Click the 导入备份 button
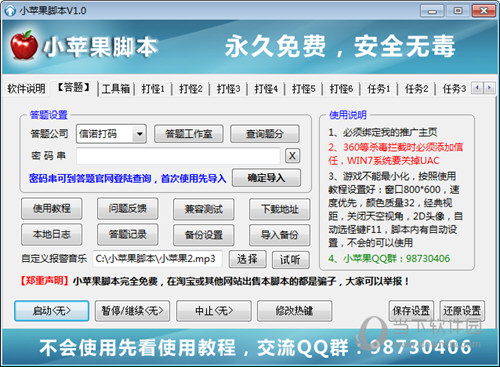 pos(280,235)
